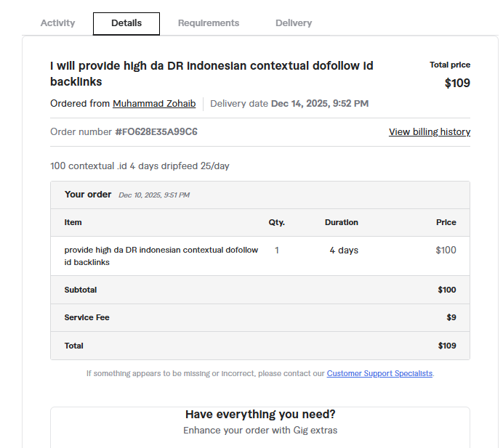Click the Have everything you need heading
This screenshot has width=503, height=448.
pos(260,415)
